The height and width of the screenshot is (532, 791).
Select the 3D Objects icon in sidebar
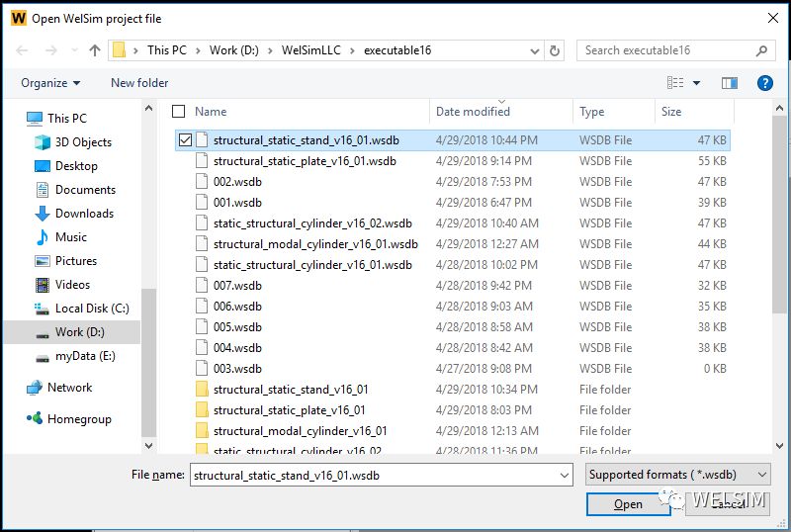(43, 142)
